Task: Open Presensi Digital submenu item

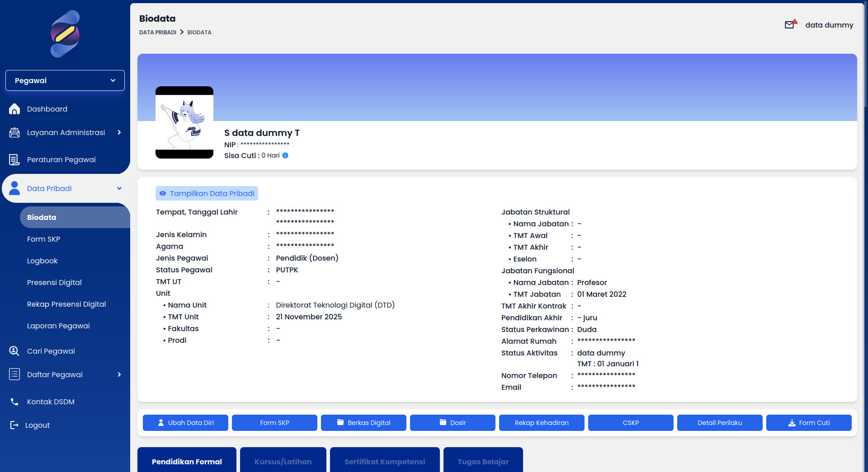Action: 54,282
